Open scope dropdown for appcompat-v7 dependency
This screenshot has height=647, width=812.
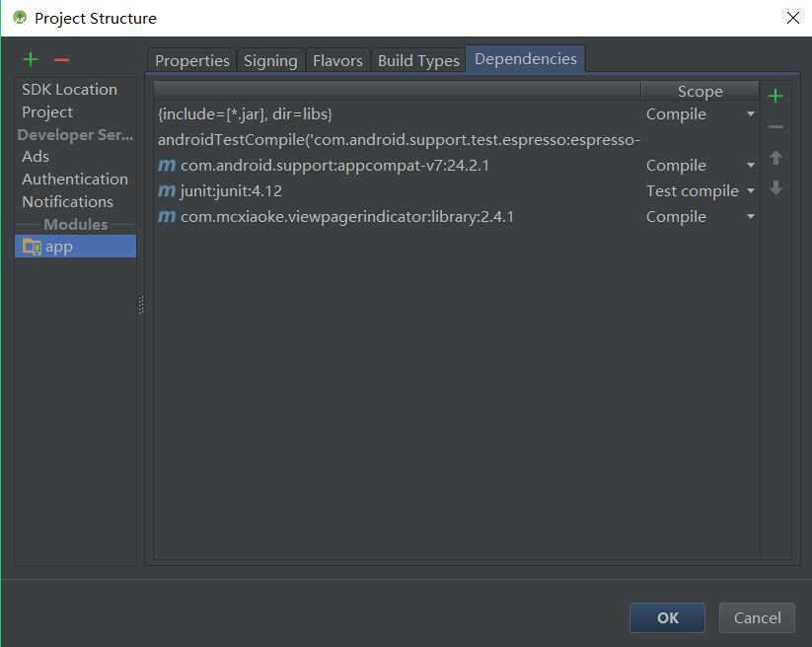[750, 166]
